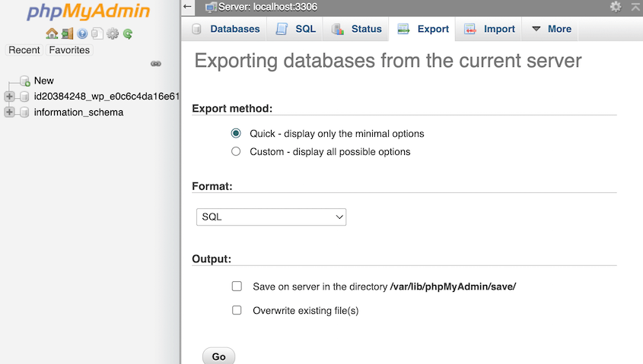Open the id20384248_wp_e0c6c4da16e61 database
The height and width of the screenshot is (364, 643).
[107, 97]
